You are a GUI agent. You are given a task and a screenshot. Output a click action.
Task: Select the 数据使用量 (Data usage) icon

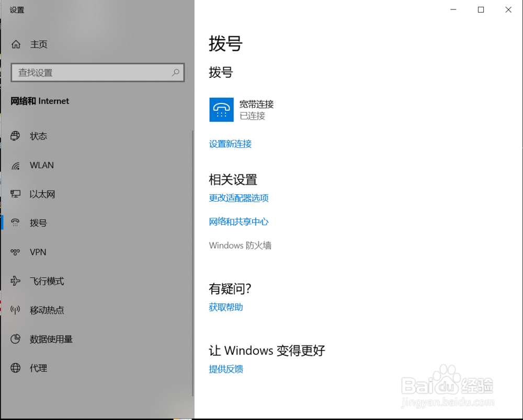(16, 339)
